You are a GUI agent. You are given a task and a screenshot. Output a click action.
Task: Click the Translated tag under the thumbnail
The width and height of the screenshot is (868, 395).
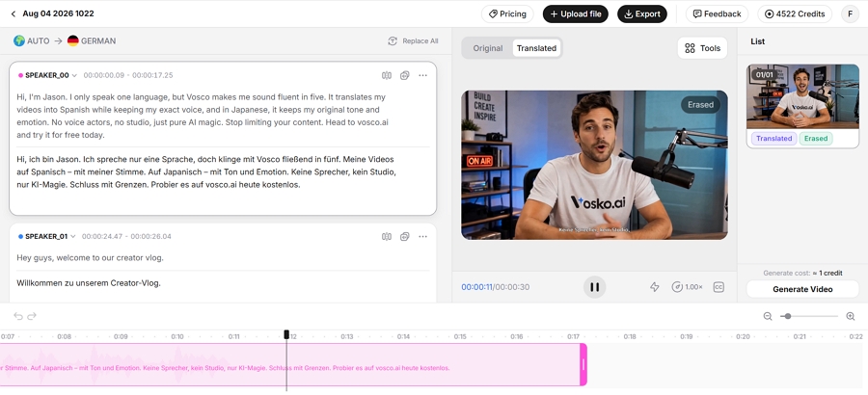pyautogui.click(x=773, y=139)
